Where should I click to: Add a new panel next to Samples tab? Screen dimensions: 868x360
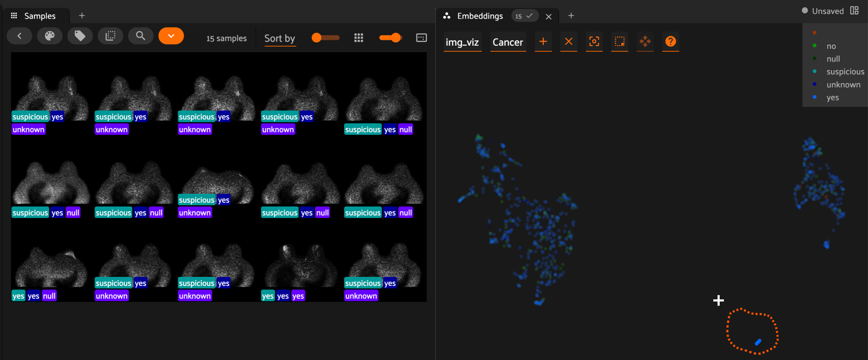[x=82, y=16]
